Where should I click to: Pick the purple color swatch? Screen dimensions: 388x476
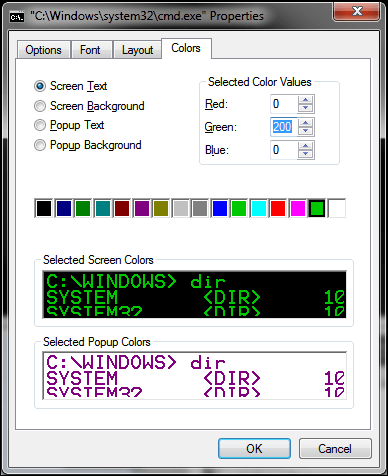pyautogui.click(x=141, y=208)
